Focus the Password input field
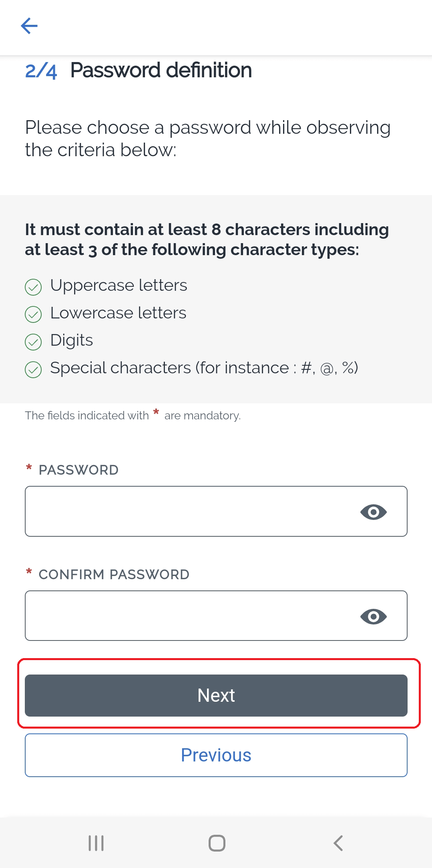The height and width of the screenshot is (868, 432). (x=188, y=512)
